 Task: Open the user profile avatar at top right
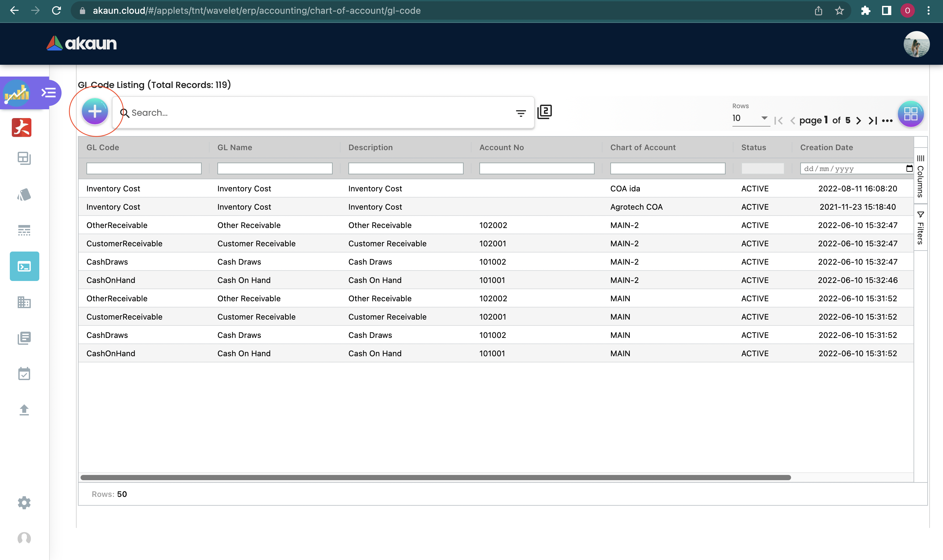click(x=916, y=44)
